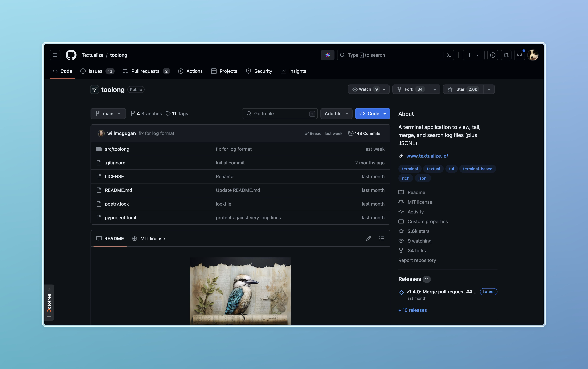Fork the repository
Screen dimensions: 588x369
[x=411, y=89]
